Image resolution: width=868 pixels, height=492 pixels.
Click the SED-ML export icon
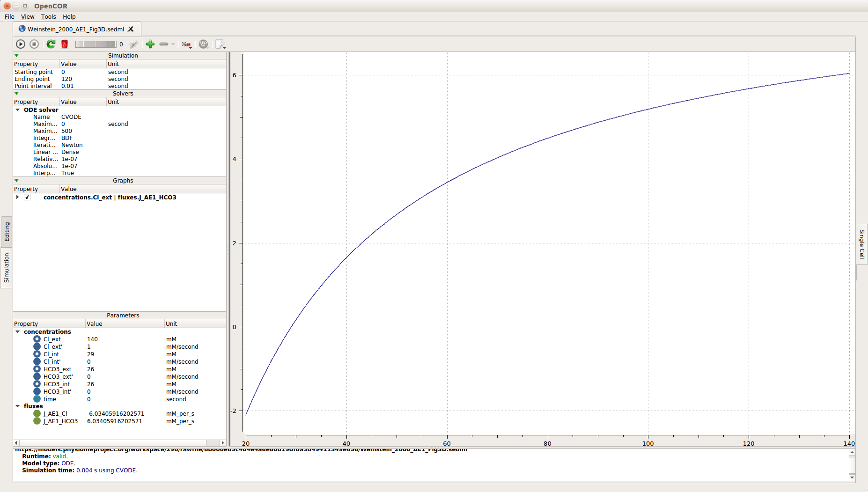[203, 44]
